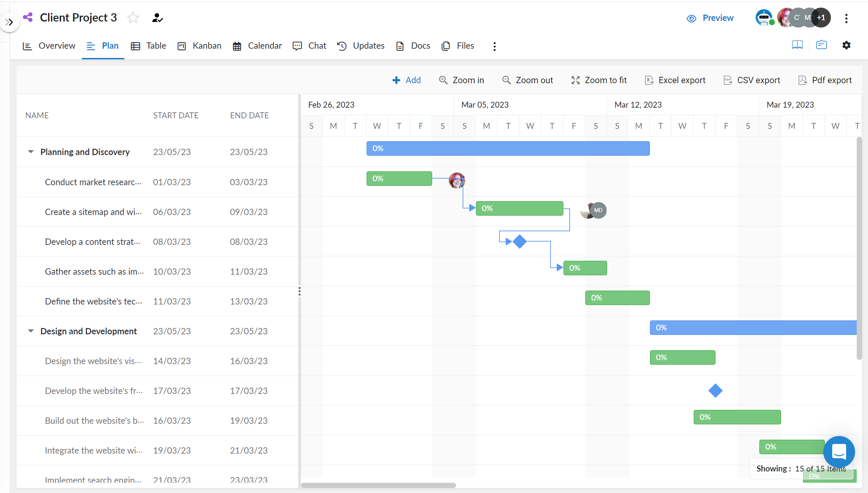
Task: Switch to the Table tab
Action: click(148, 46)
